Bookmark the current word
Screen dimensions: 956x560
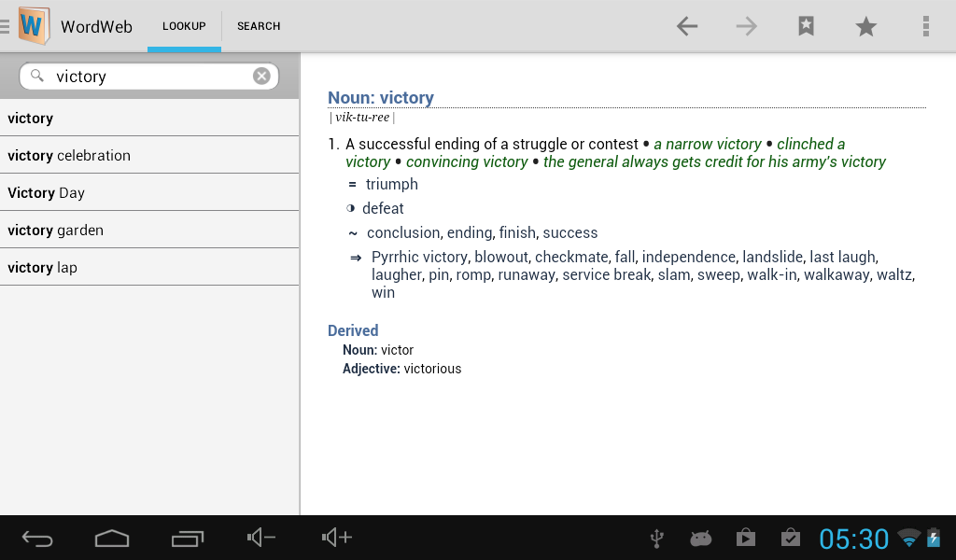tap(805, 26)
